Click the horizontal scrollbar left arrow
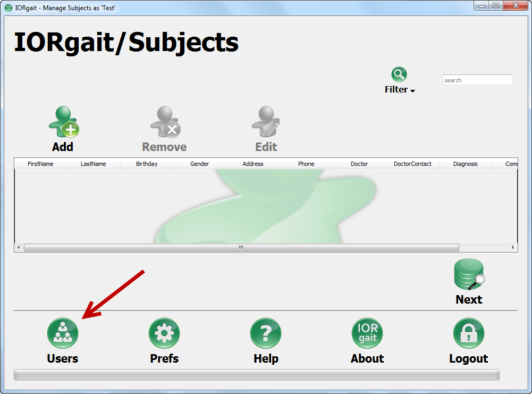The height and width of the screenshot is (394, 532). [x=19, y=247]
